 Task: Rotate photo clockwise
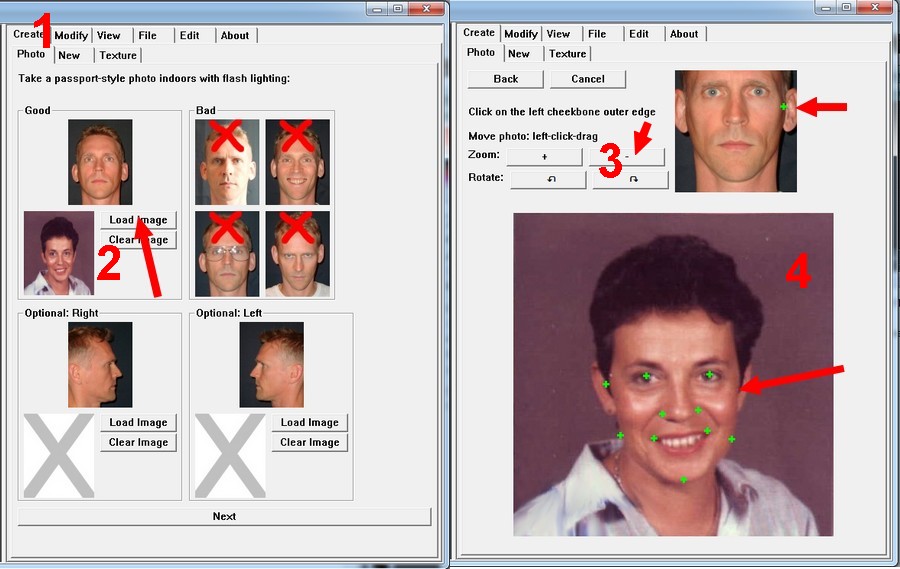point(631,179)
